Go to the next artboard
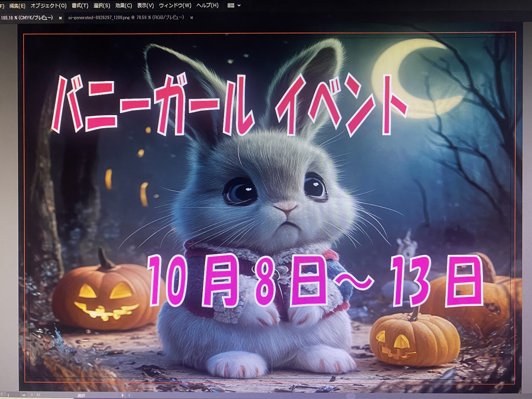 pyautogui.click(x=32, y=395)
